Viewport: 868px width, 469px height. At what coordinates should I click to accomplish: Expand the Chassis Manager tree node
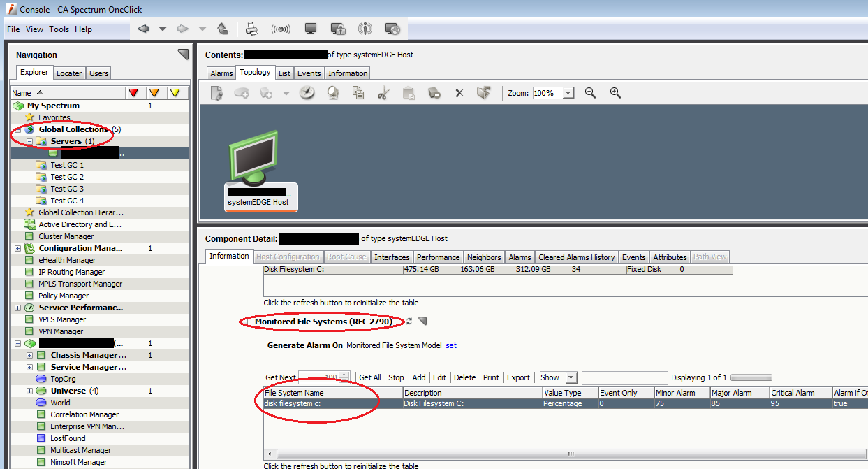point(30,355)
